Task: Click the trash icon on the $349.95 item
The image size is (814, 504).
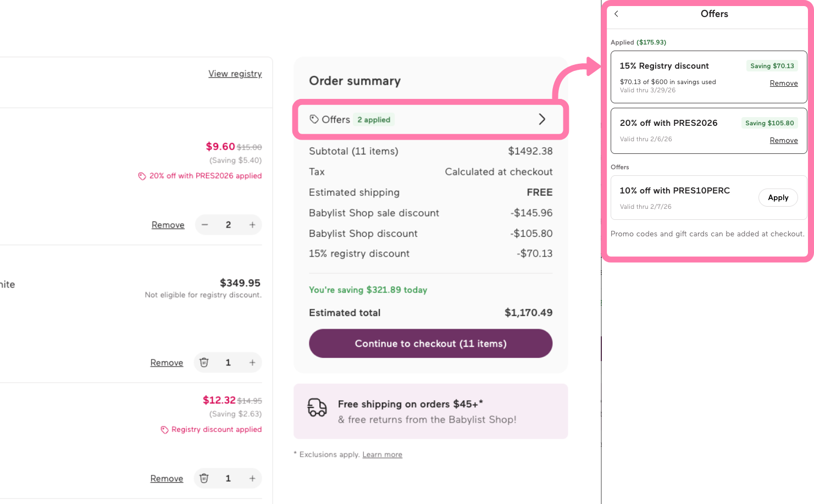Action: [204, 363]
